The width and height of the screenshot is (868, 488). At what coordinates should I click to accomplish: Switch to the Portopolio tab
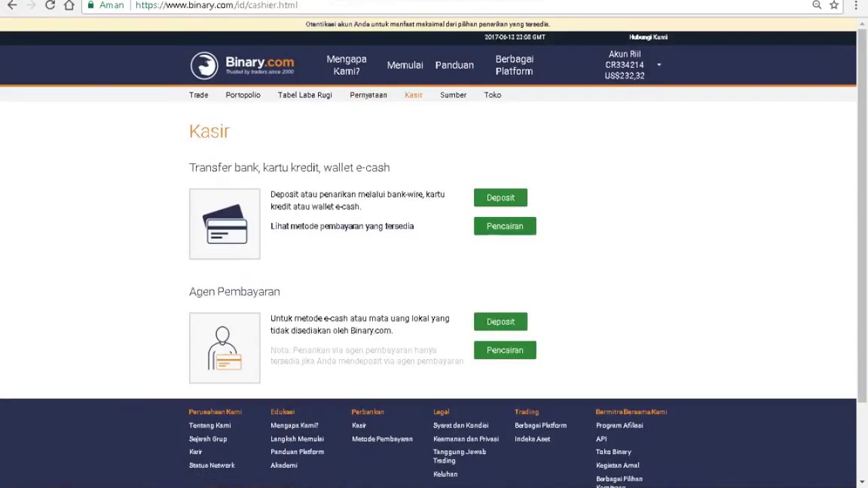click(243, 95)
